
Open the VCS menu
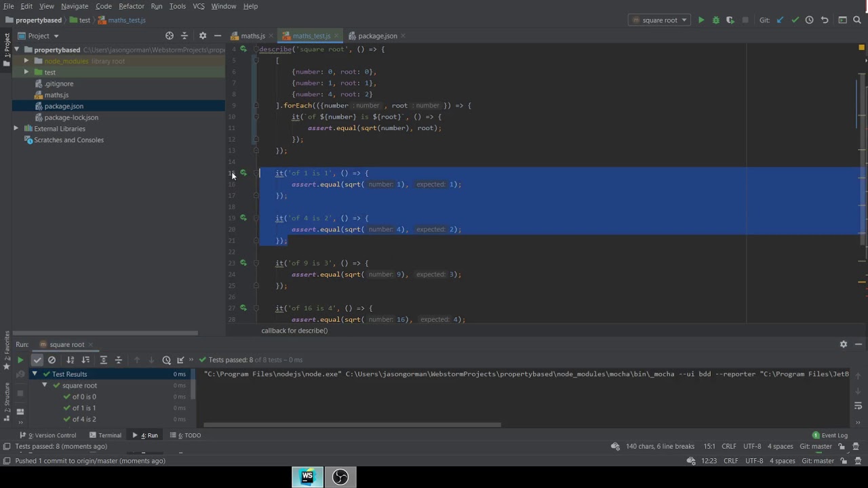[x=199, y=6]
